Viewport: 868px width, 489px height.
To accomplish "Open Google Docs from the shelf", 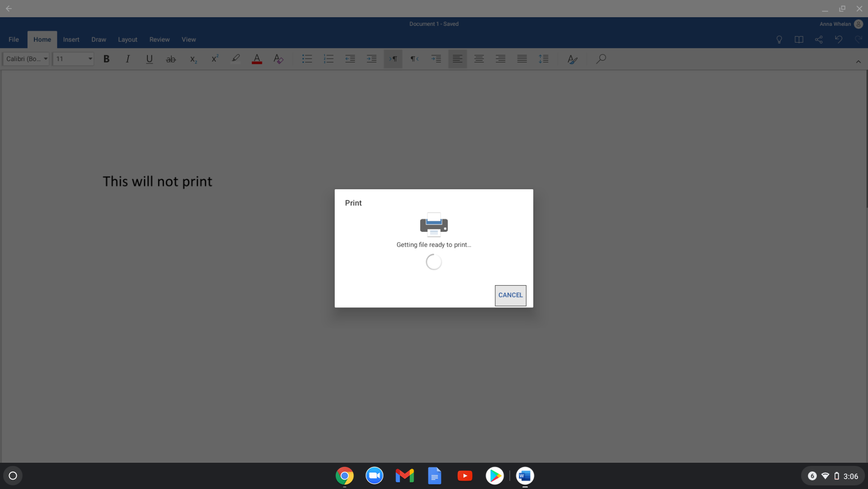I will pyautogui.click(x=435, y=476).
